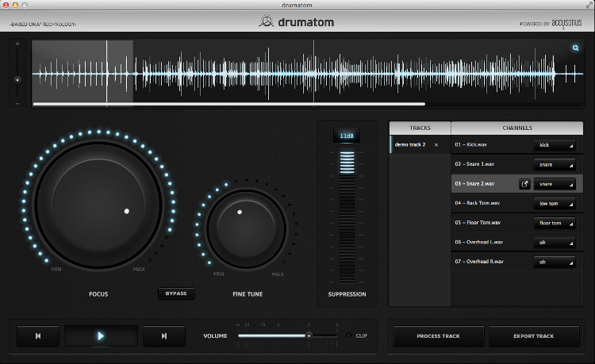Open the Kick.wav channel type dropdown
595x364 pixels.
click(x=555, y=145)
